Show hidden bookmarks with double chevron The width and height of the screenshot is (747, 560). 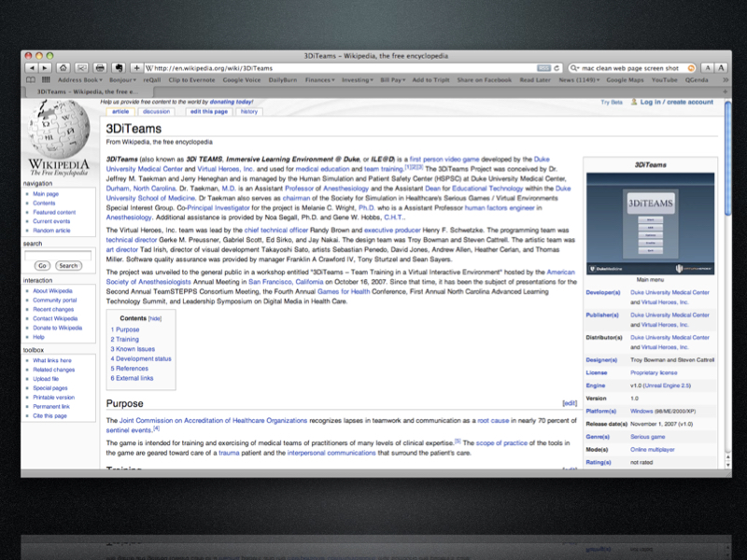pyautogui.click(x=726, y=80)
